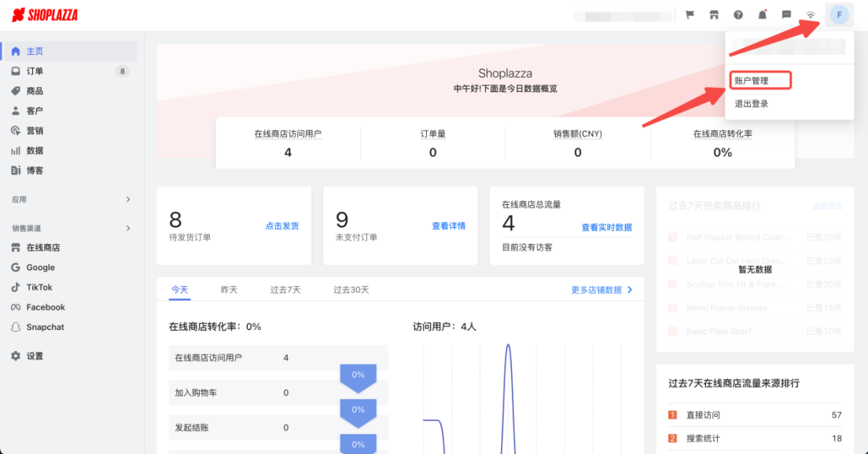The image size is (868, 454).
Task: Click the 直接访问 traffic source row
Action: 755,415
